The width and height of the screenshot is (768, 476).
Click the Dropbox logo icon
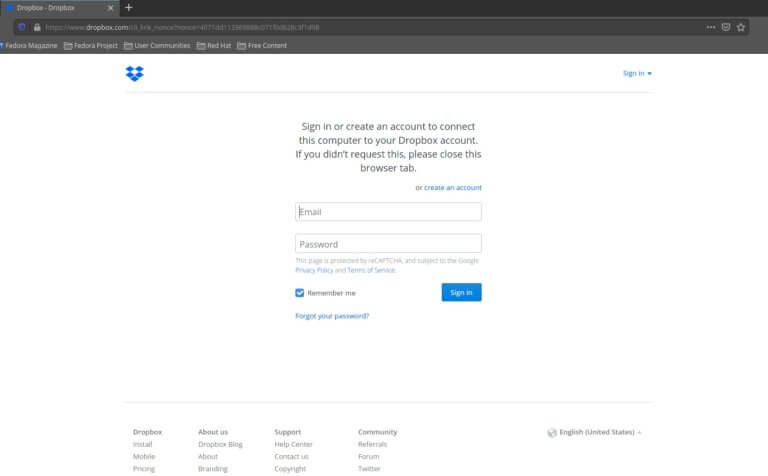pos(135,73)
